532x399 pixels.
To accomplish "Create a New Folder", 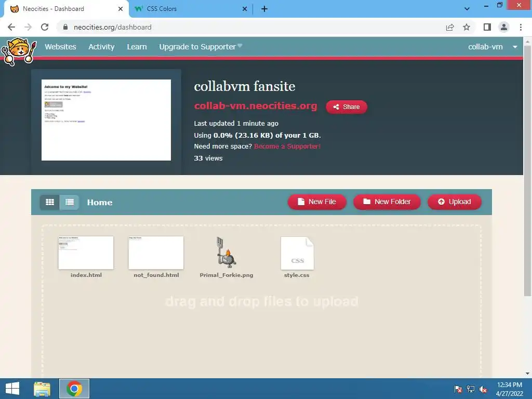I will (387, 202).
